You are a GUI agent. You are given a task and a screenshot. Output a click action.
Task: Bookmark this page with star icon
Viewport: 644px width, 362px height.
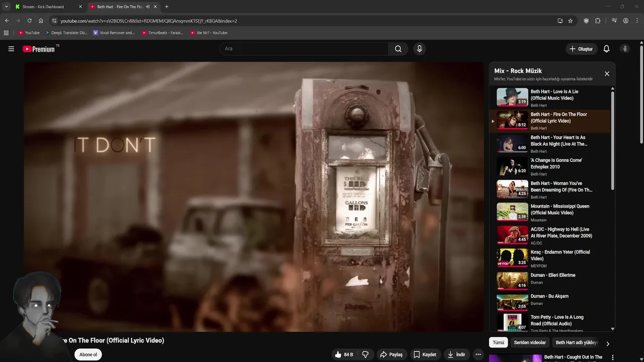click(x=570, y=21)
